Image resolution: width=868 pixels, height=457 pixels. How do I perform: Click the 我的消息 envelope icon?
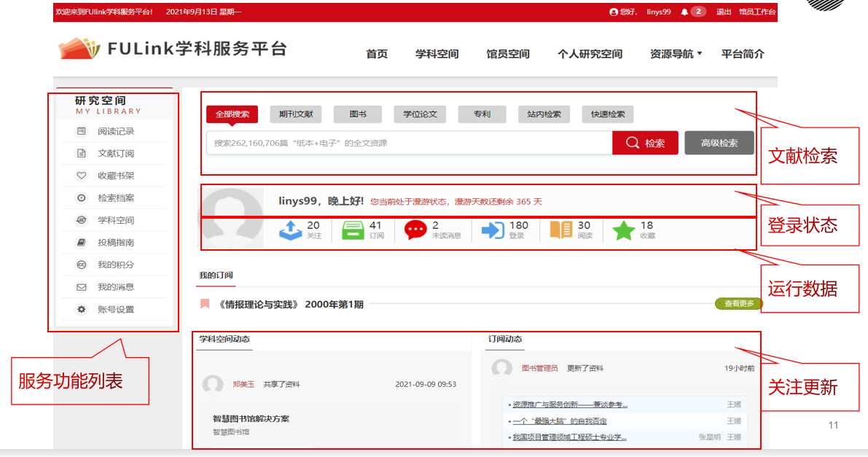click(x=82, y=287)
